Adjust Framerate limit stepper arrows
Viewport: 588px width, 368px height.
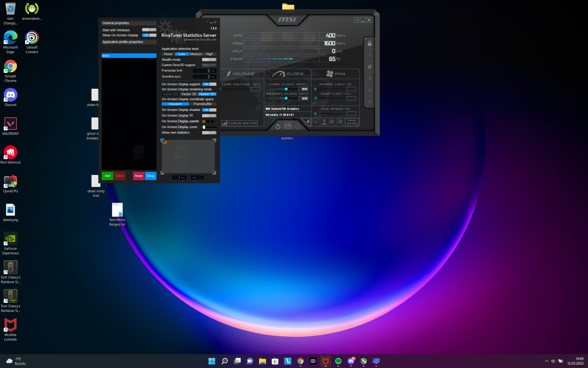pos(213,71)
